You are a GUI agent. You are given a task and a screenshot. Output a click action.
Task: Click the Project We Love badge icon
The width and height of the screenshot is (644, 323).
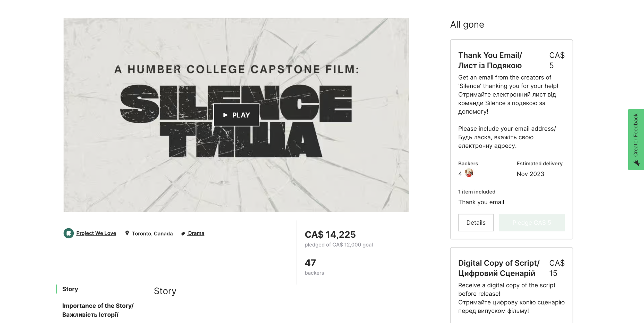pyautogui.click(x=69, y=233)
